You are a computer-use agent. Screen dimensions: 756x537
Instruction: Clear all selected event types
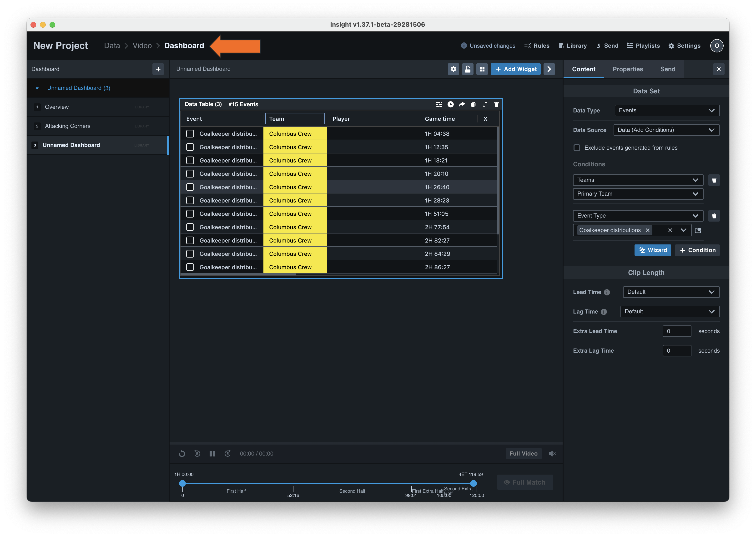point(670,230)
